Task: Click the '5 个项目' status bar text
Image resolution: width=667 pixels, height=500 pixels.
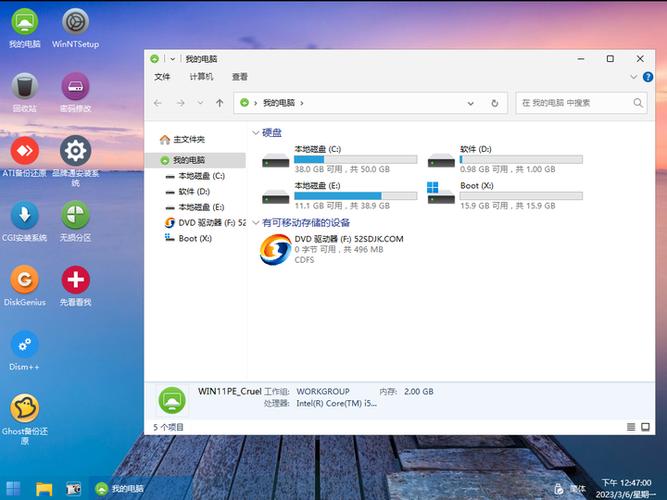Action: point(168,427)
